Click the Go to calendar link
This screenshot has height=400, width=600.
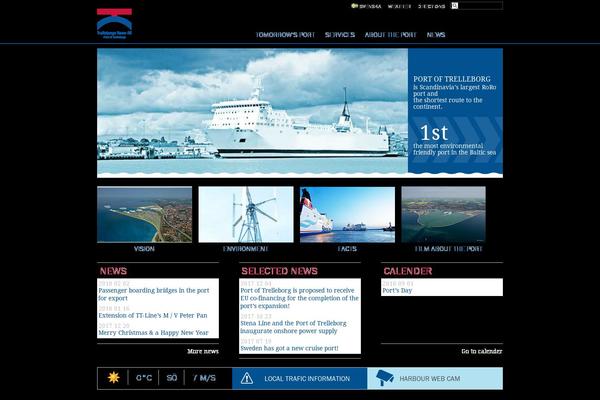pos(482,351)
